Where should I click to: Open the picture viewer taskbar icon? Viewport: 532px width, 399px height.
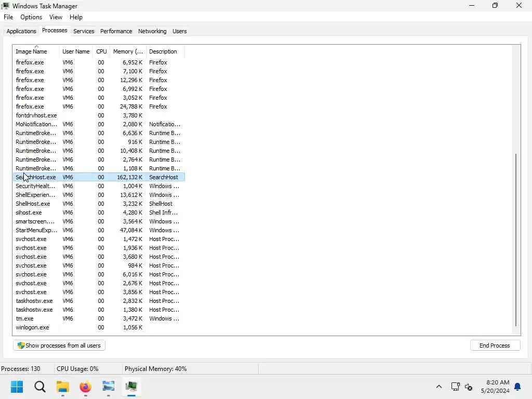point(108,387)
